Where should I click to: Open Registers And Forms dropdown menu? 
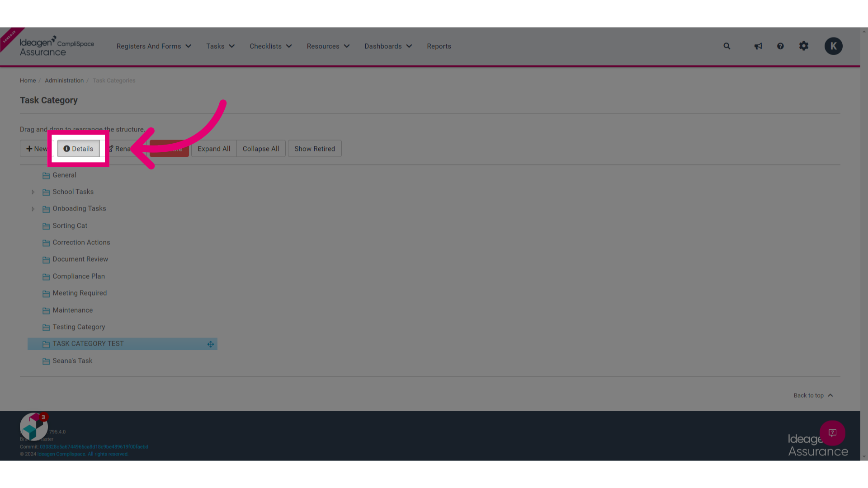pos(154,46)
